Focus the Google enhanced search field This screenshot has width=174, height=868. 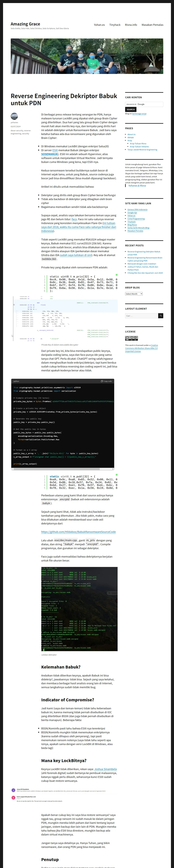pyautogui.click(x=144, y=104)
